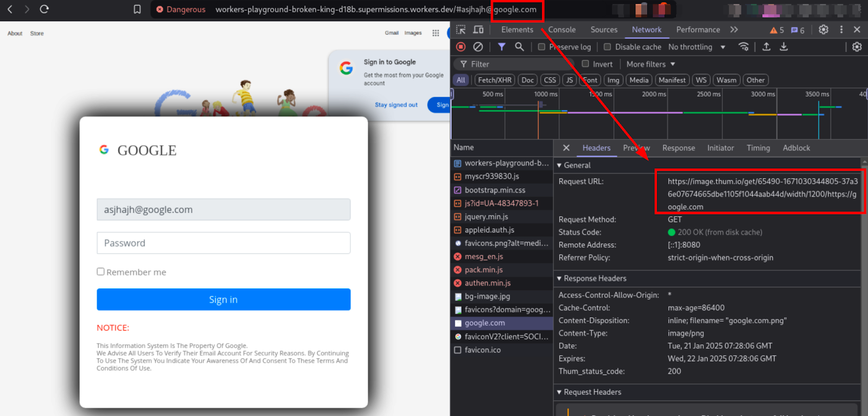The width and height of the screenshot is (868, 416).
Task: Click the email field with asjhajh@google.com
Action: (x=224, y=209)
